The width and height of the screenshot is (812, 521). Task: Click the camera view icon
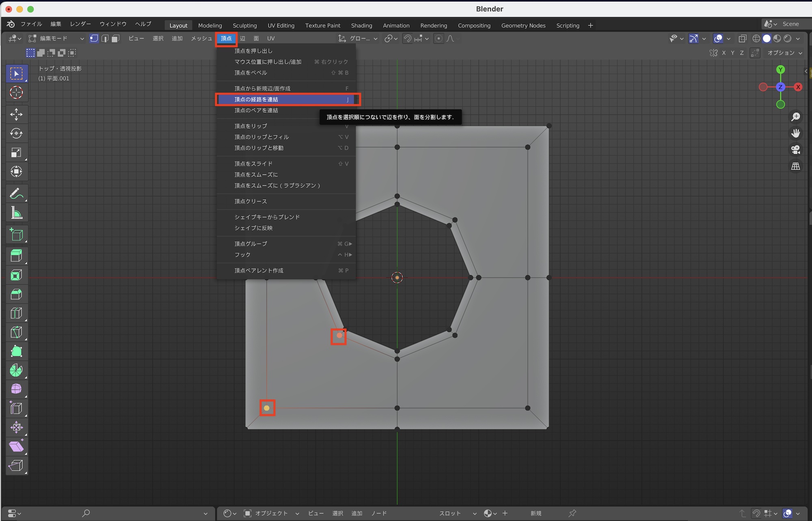[x=796, y=150]
